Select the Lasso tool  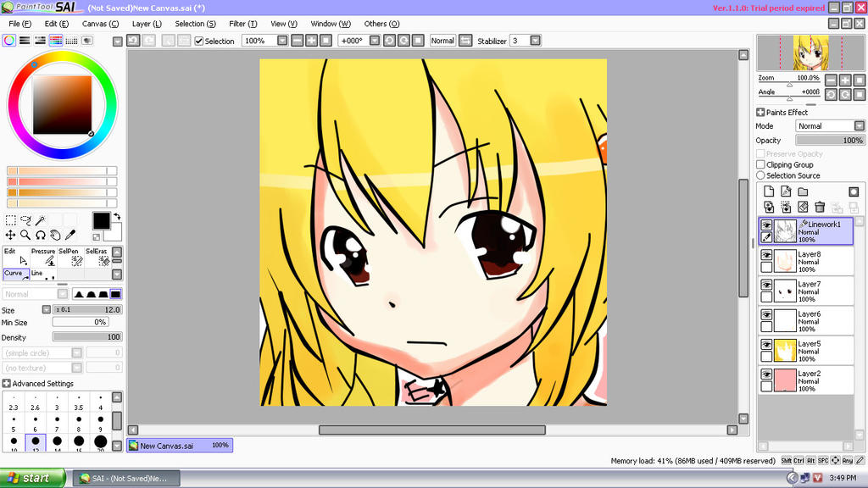25,220
